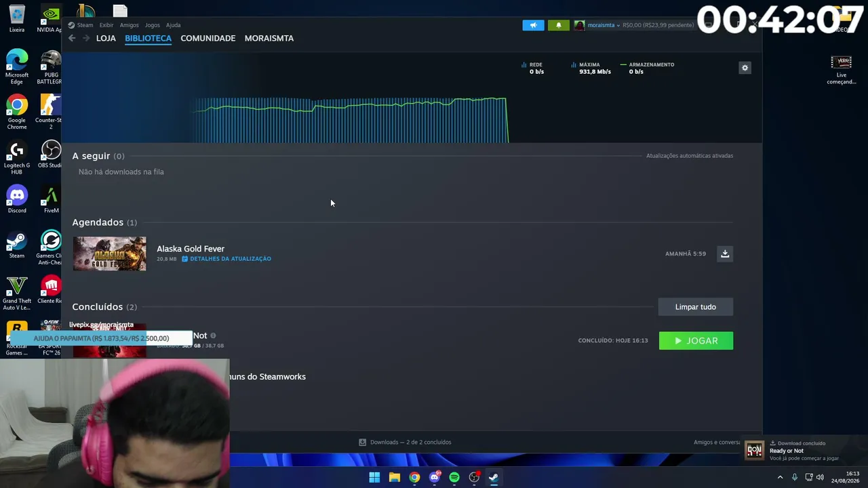Open the Windows Start menu
The width and height of the screenshot is (868, 488).
pos(374,477)
